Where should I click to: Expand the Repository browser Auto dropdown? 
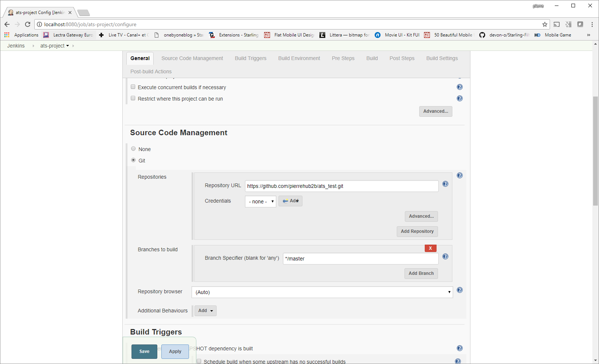(322, 292)
